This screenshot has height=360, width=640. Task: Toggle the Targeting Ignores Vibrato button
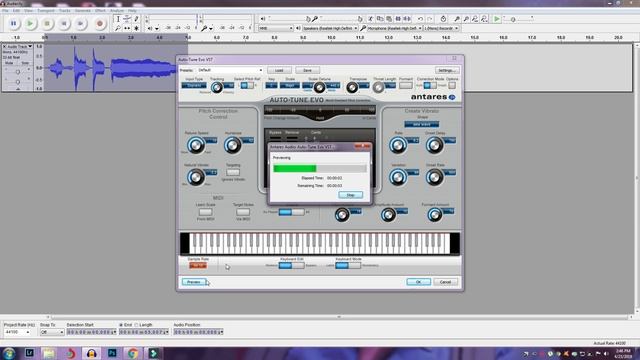(233, 172)
